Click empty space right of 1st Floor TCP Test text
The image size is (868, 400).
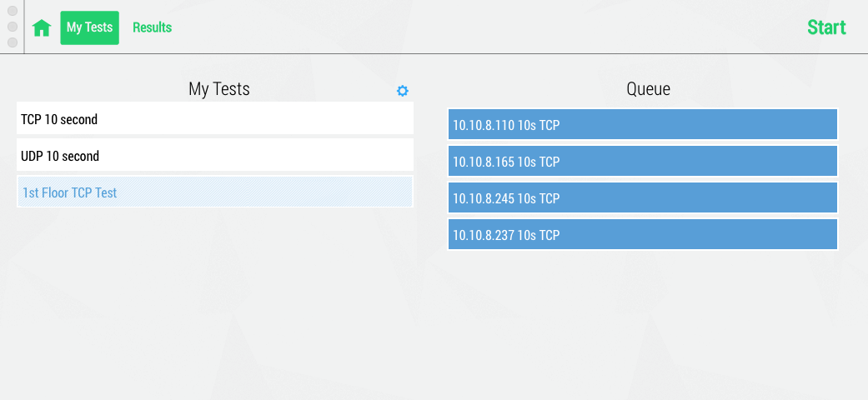coord(275,192)
